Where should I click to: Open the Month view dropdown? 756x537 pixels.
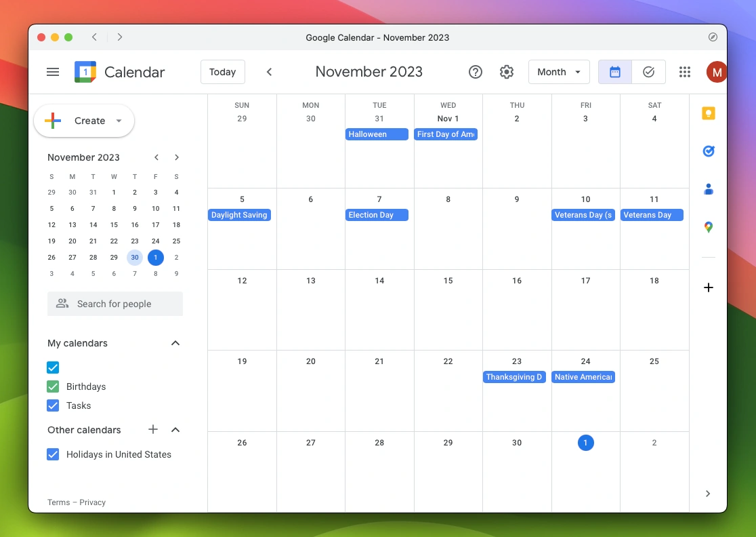(559, 72)
